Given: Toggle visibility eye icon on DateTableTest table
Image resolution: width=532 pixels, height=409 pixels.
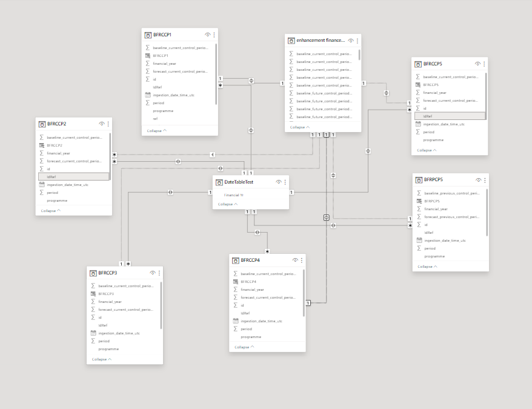Looking at the screenshot, I should 279,182.
